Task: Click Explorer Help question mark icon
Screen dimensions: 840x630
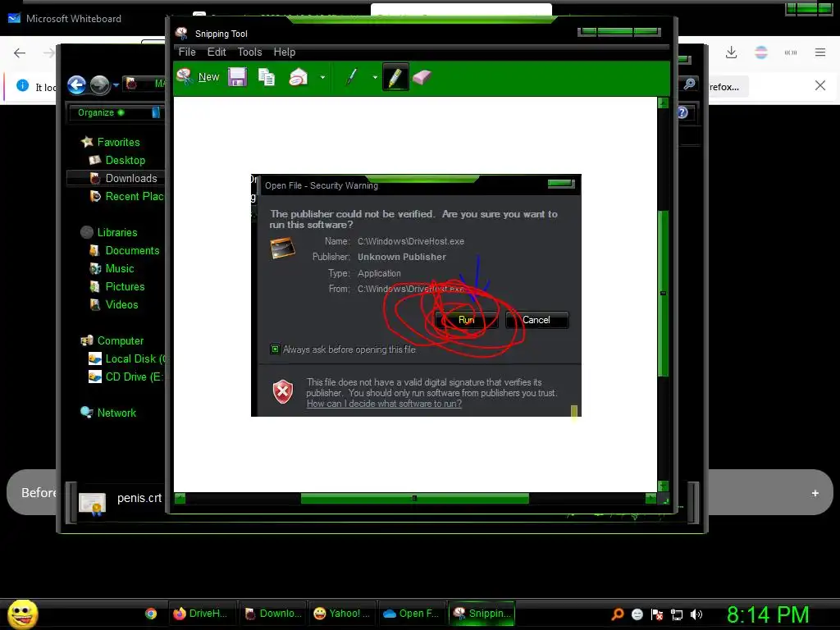Action: (x=682, y=112)
